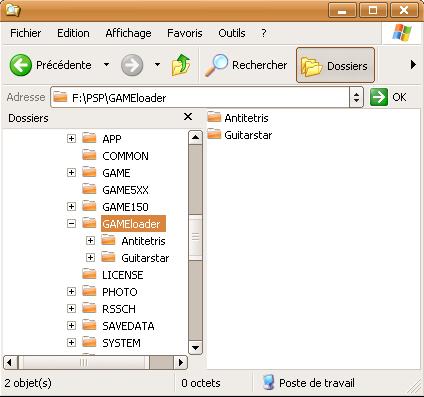424x397 pixels.
Task: Click the tree scrollbar up arrow
Action: (195, 137)
